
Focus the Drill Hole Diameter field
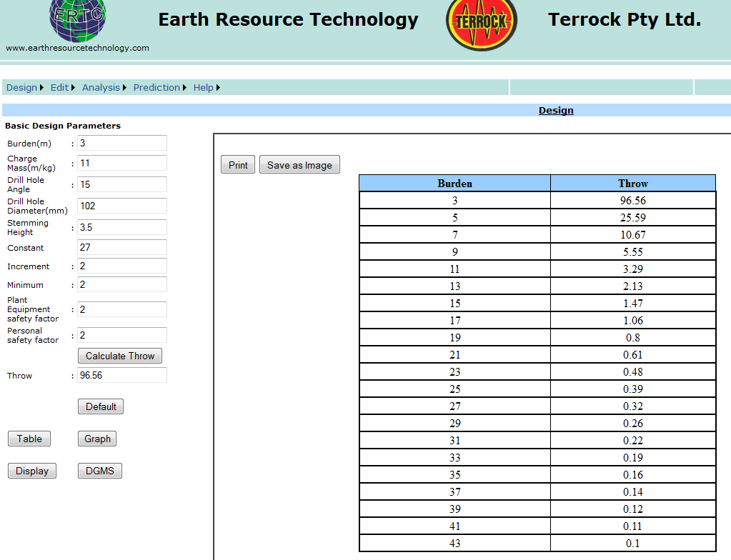click(x=122, y=206)
